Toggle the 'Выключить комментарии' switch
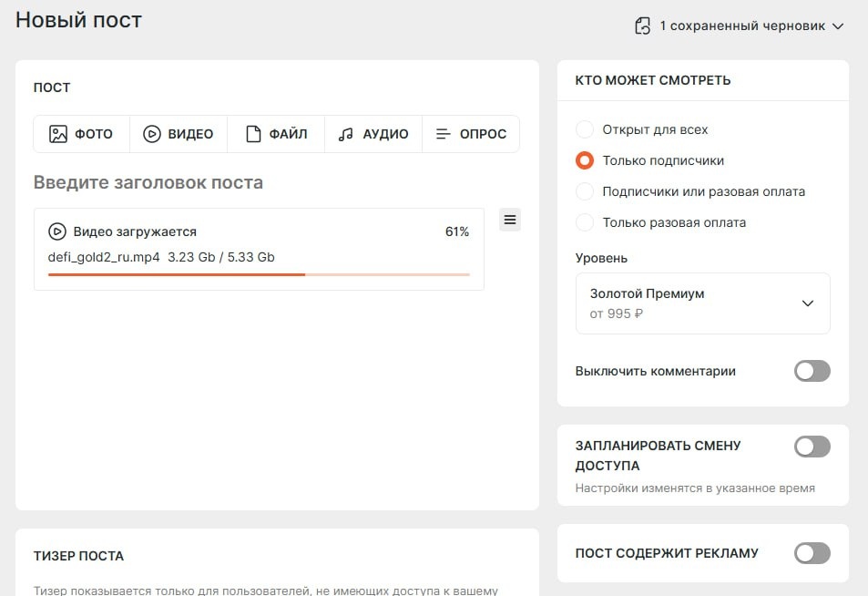Image resolution: width=868 pixels, height=596 pixels. 812,371
